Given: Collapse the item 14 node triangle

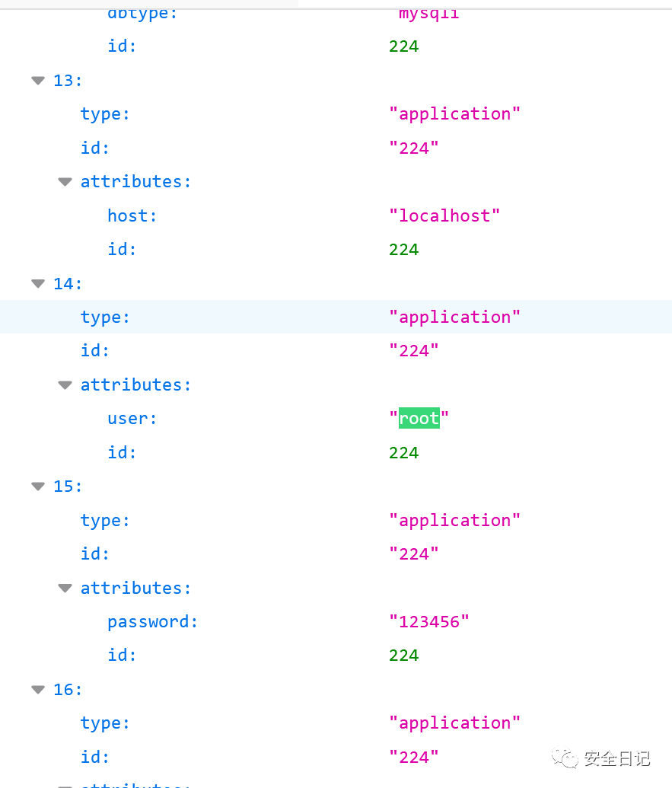Looking at the screenshot, I should 38,284.
